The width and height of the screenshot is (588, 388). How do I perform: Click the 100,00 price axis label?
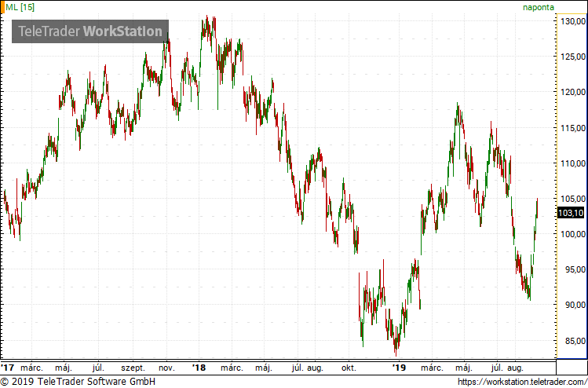pyautogui.click(x=572, y=234)
